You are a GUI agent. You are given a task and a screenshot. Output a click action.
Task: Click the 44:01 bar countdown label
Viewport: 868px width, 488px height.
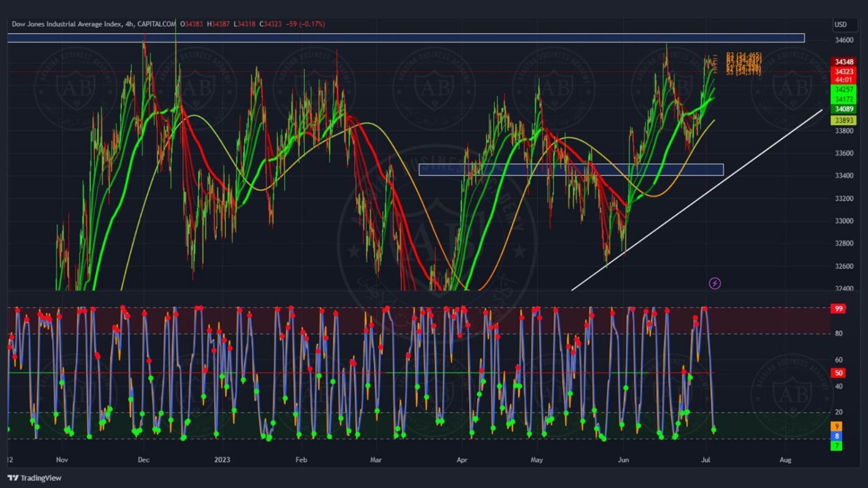(844, 80)
